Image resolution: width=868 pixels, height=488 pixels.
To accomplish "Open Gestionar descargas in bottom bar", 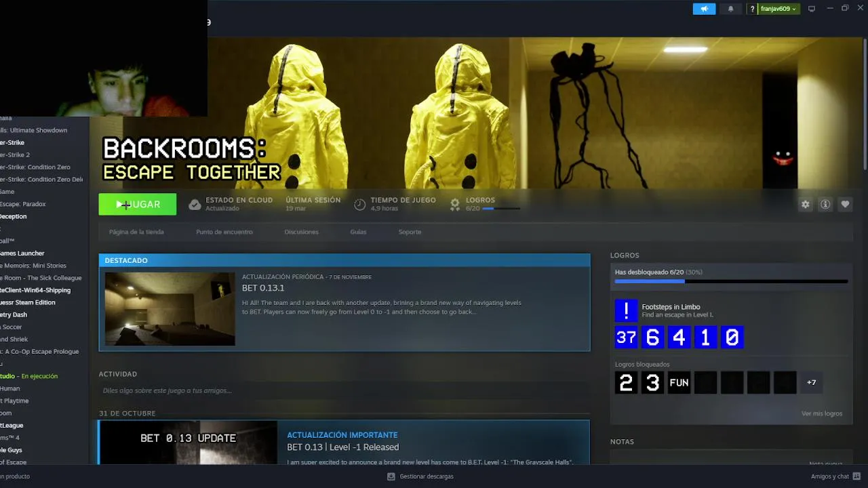I will pyautogui.click(x=420, y=476).
